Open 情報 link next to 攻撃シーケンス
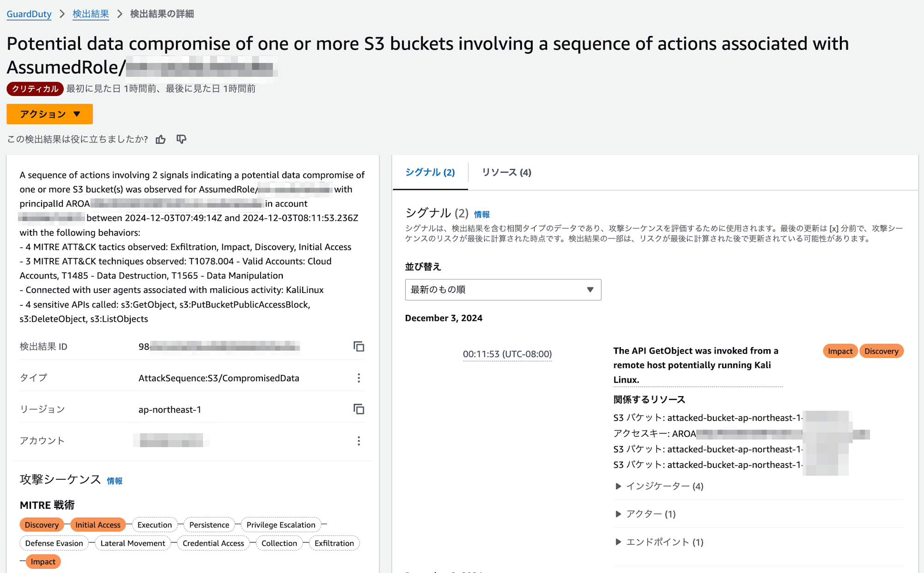 coord(115,481)
